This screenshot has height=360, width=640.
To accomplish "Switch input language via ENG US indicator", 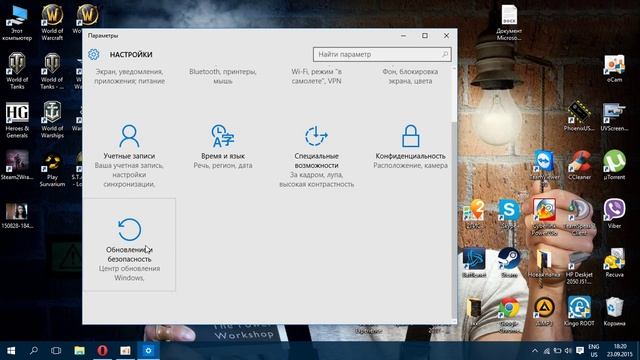I will tap(594, 351).
